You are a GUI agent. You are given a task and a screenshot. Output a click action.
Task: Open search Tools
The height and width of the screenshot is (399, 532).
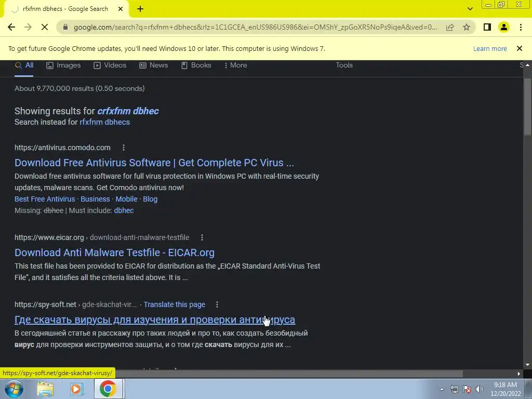tap(344, 65)
